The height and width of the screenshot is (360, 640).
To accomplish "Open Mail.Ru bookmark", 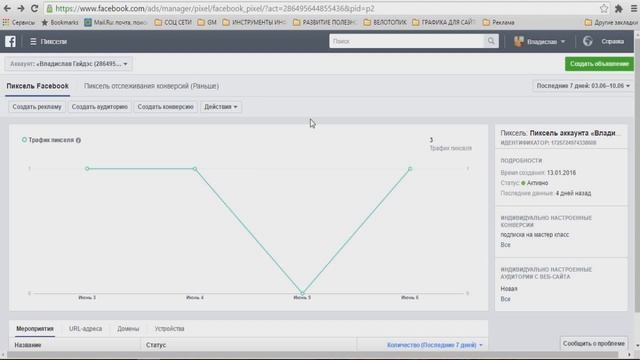I will pyautogui.click(x=116, y=22).
